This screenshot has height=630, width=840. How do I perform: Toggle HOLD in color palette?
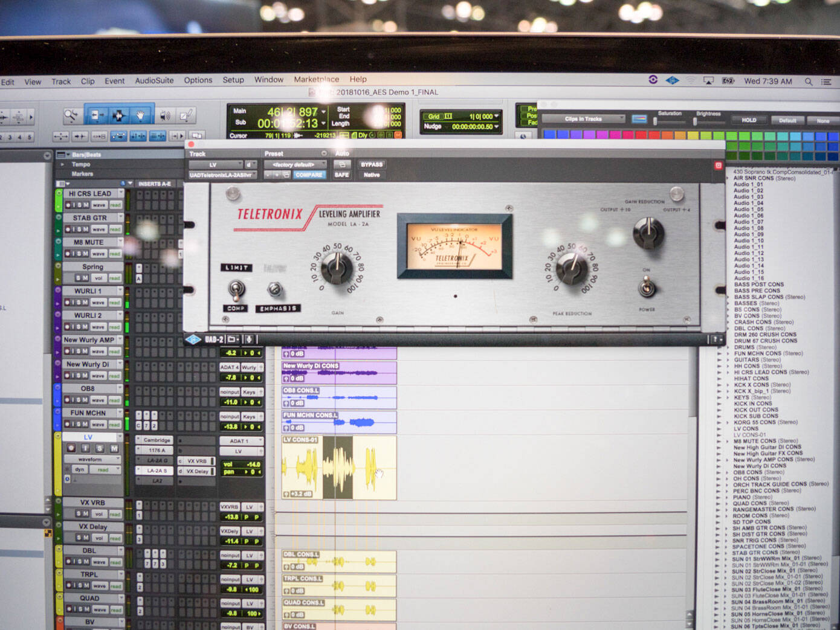tap(749, 120)
